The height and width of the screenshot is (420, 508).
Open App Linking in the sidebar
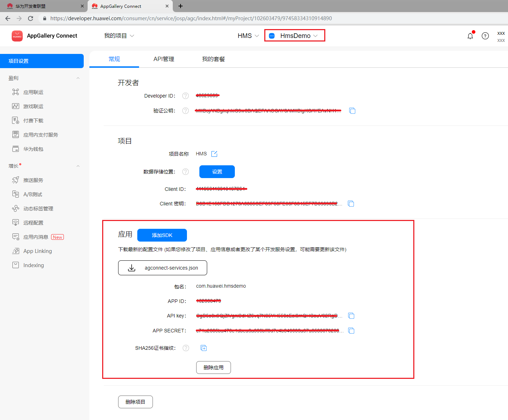coord(38,251)
